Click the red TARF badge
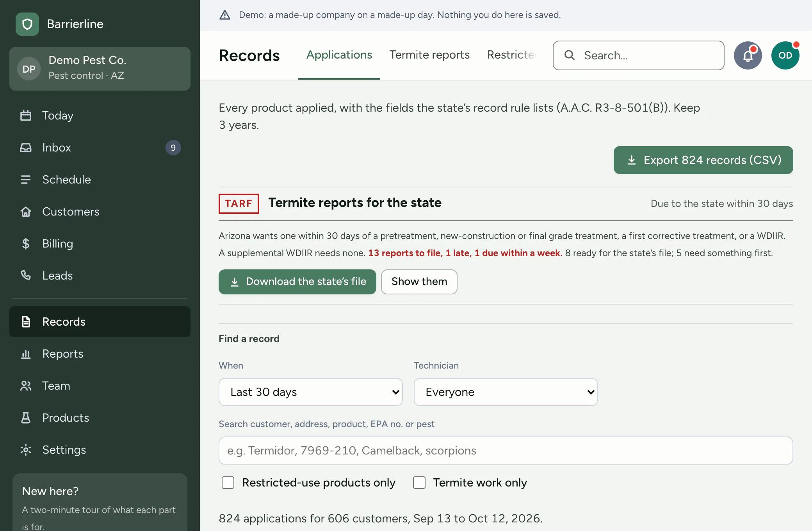 [x=239, y=204]
